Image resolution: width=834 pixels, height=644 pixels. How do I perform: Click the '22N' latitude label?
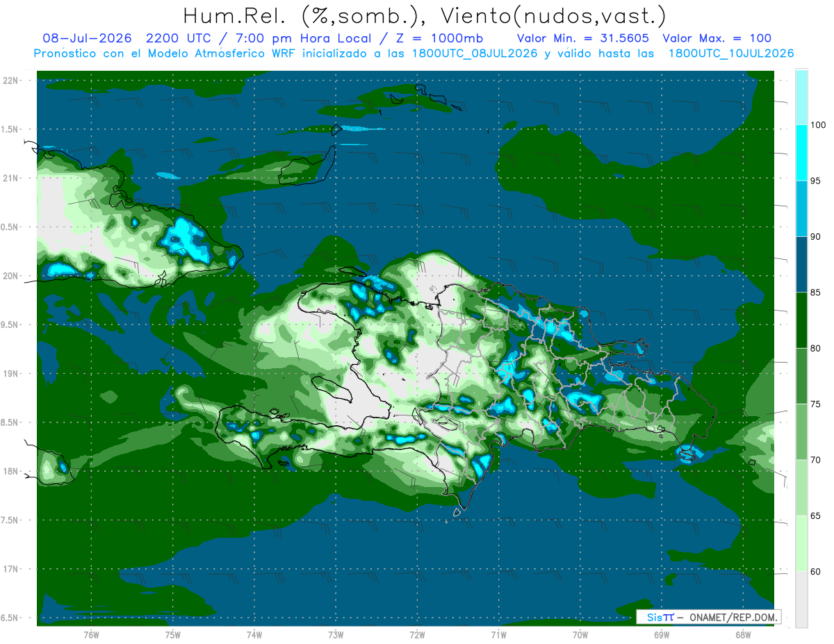[x=11, y=81]
